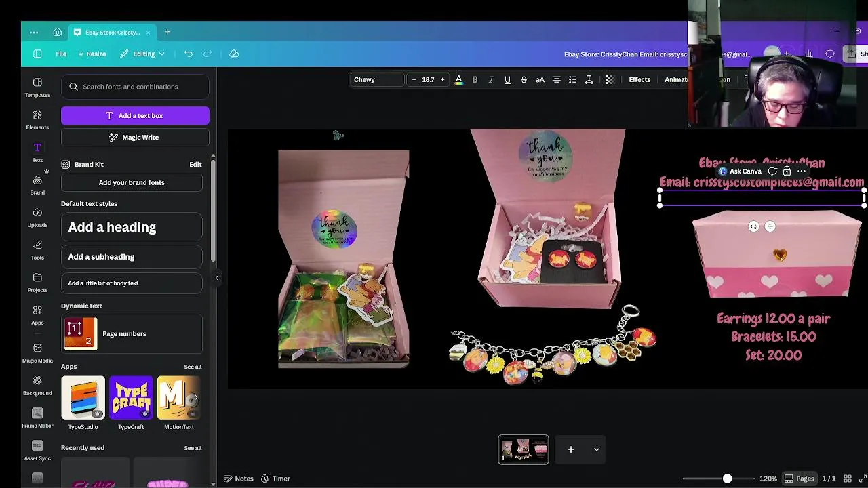
Task: Click Add your brand fonts
Action: point(132,182)
